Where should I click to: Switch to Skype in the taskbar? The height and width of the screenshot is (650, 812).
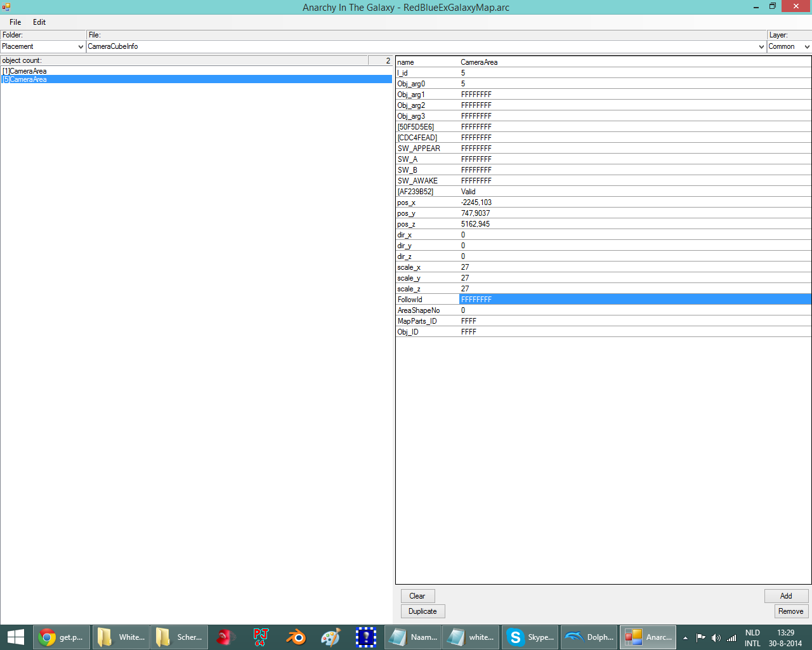tap(530, 637)
